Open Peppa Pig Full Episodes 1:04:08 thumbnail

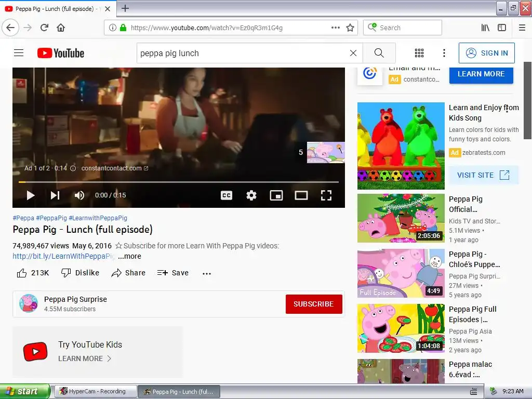[x=401, y=328]
